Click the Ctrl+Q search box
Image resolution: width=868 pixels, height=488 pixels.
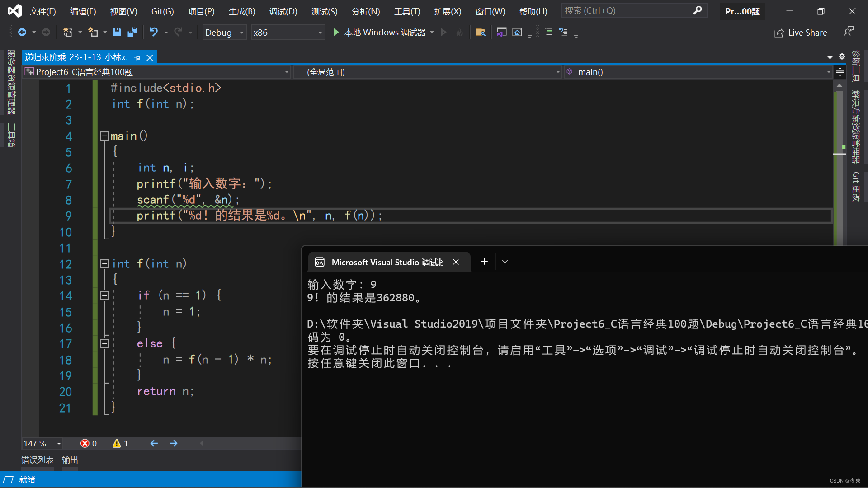pos(628,10)
